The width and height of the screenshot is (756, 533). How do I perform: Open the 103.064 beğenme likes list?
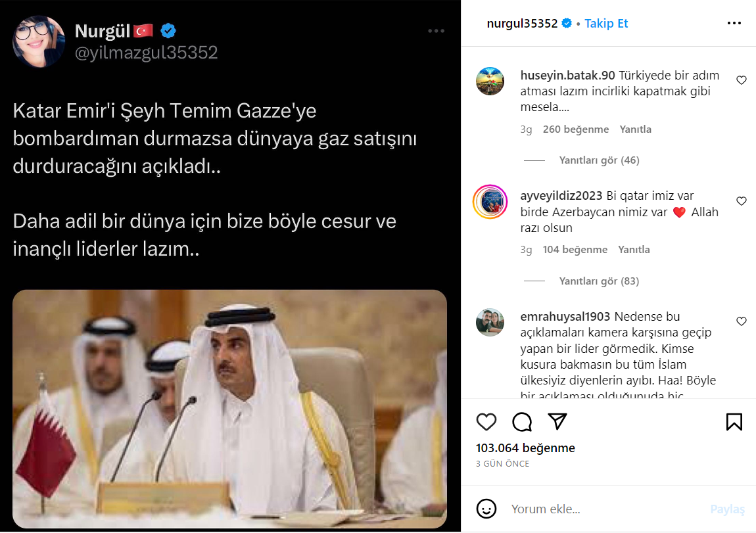point(525,448)
